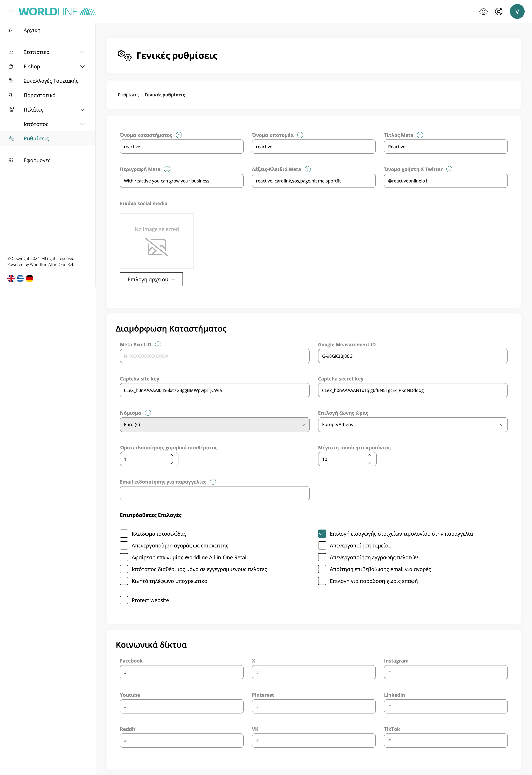Screen dimensions: 532x775
Task: Click info icon next to Meta Pixel ID
Action: click(x=158, y=344)
